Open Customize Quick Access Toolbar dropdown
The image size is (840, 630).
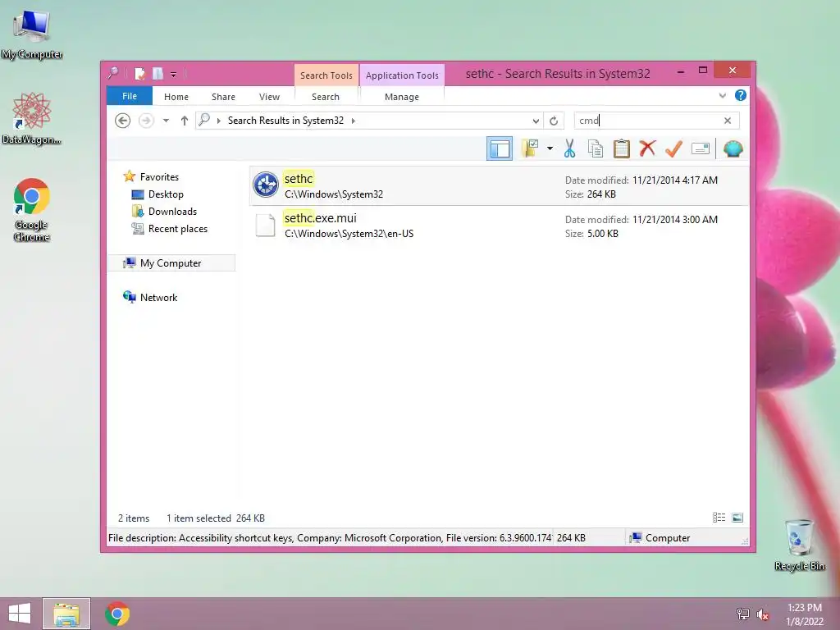(174, 74)
